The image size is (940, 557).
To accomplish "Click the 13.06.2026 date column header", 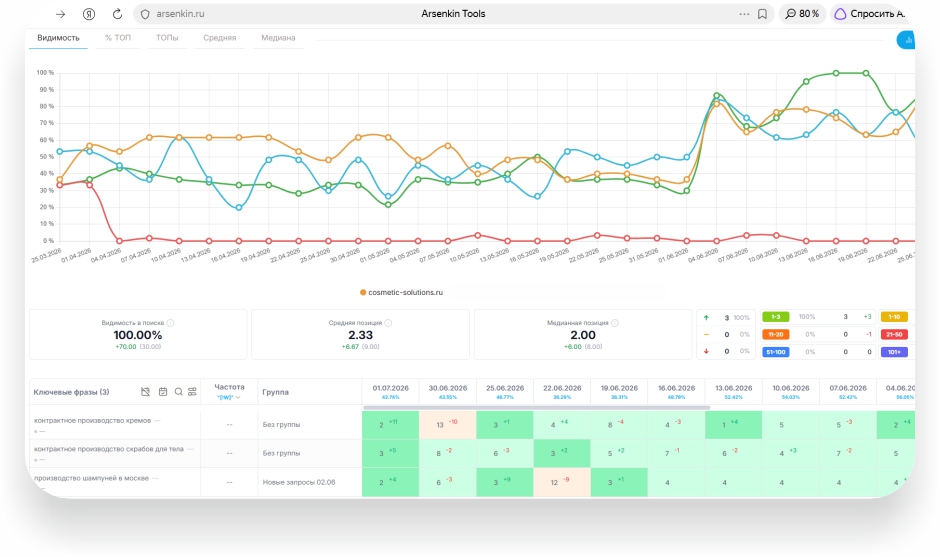I will point(733,392).
